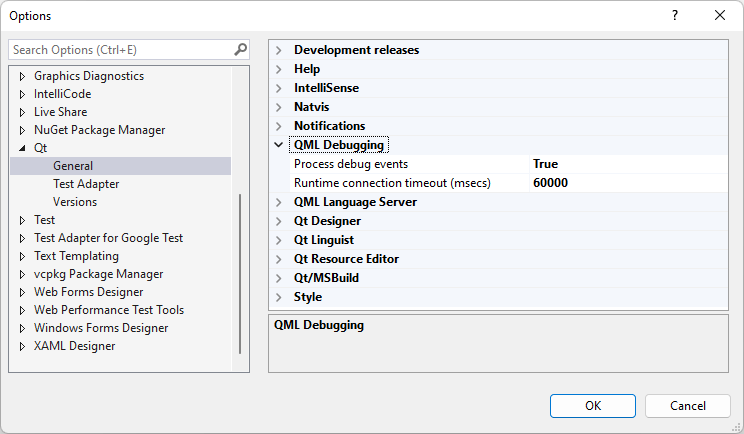Click the QML Debugging category header
Image resolution: width=744 pixels, height=434 pixels.
339,145
